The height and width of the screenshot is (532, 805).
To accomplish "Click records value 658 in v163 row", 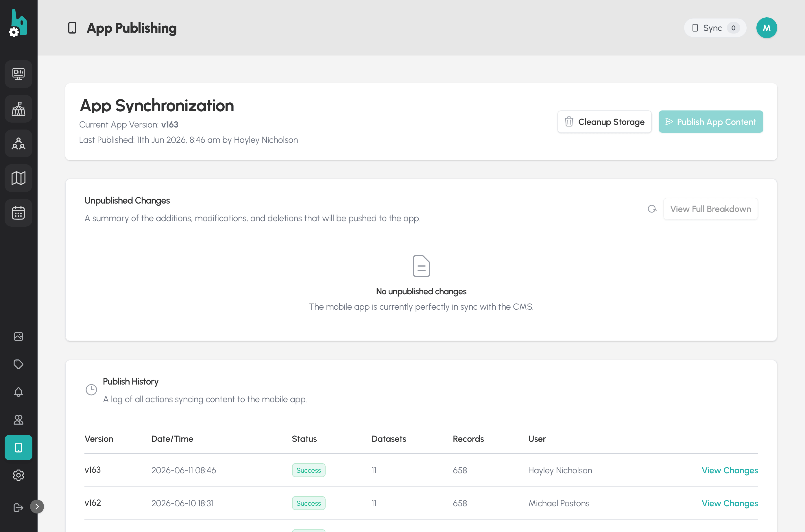I will click(460, 470).
